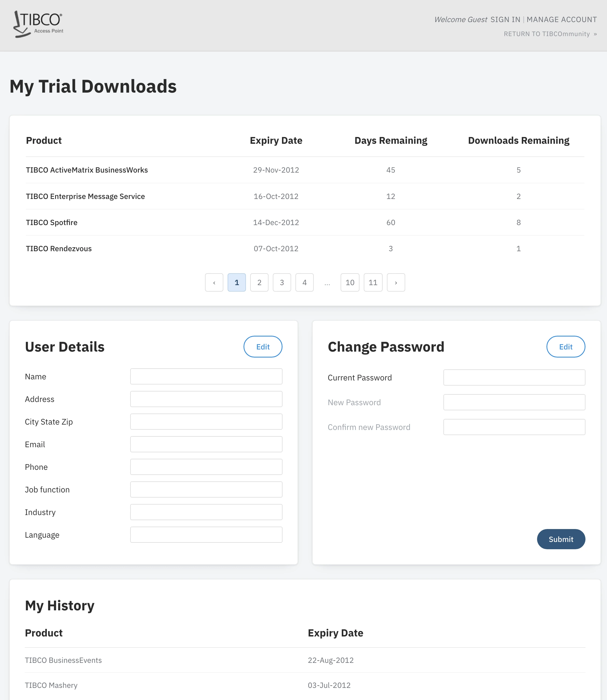Viewport: 607px width, 700px height.
Task: Click the 8 downloads remaining value
Action: (518, 222)
